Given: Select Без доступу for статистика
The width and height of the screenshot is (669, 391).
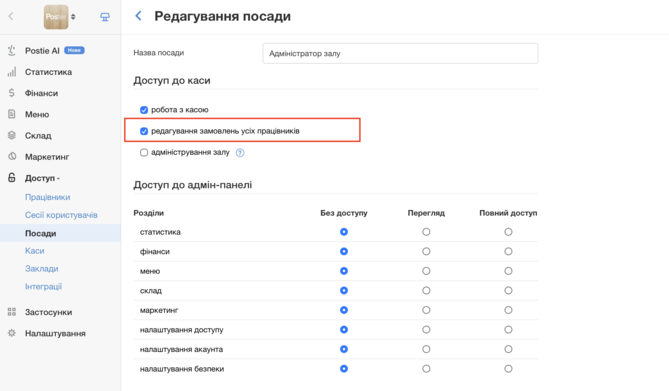Looking at the screenshot, I should pos(344,232).
